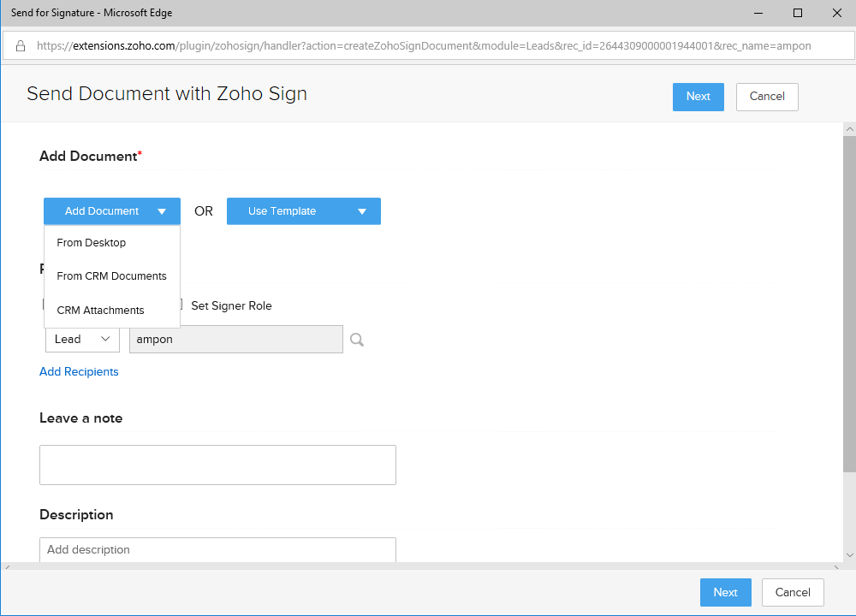This screenshot has height=616, width=856.
Task: Click the vertical scrollbar thumb
Action: click(849, 304)
